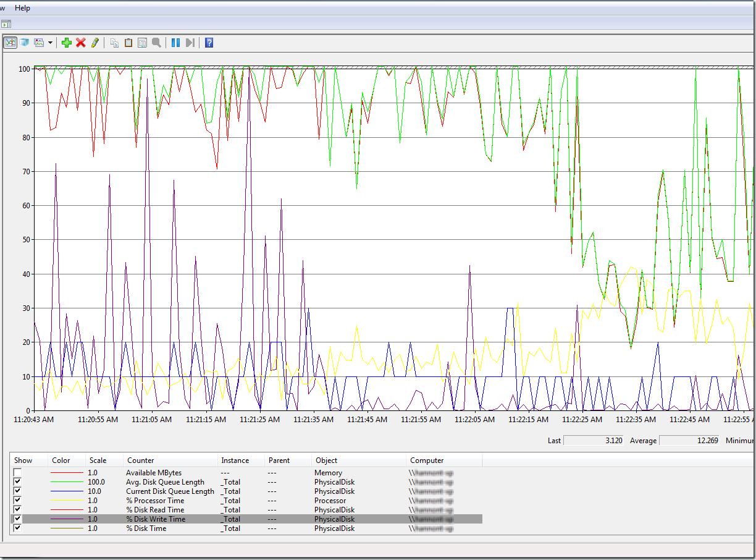Viewport: 756px width, 560px height.
Task: Click the Copy Properties icon
Action: tap(114, 43)
